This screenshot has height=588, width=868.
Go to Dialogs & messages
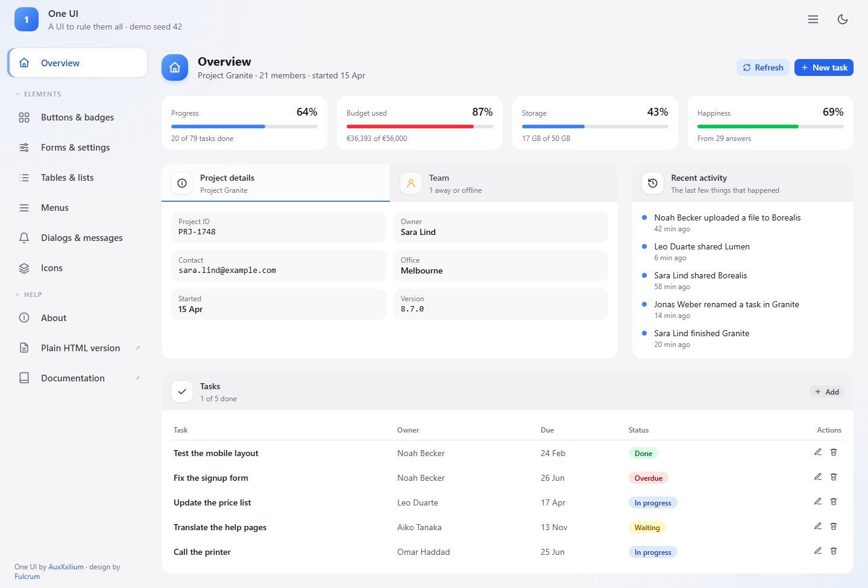[x=77, y=238]
